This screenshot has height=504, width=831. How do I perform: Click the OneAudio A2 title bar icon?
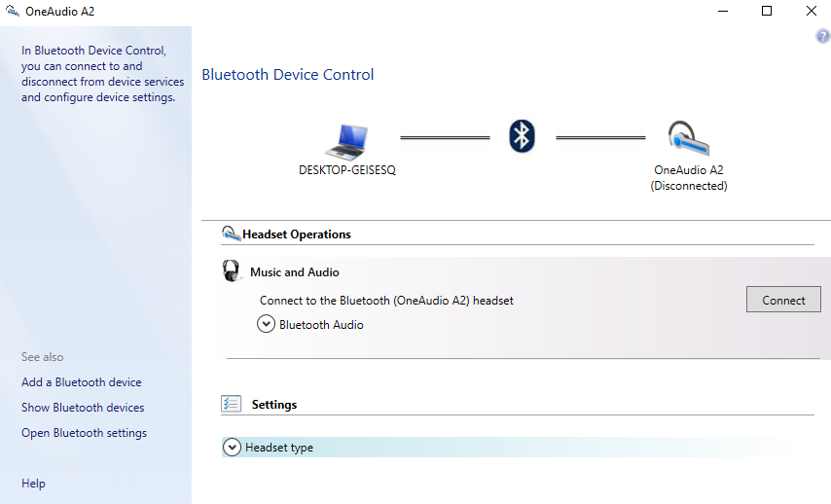[x=13, y=11]
